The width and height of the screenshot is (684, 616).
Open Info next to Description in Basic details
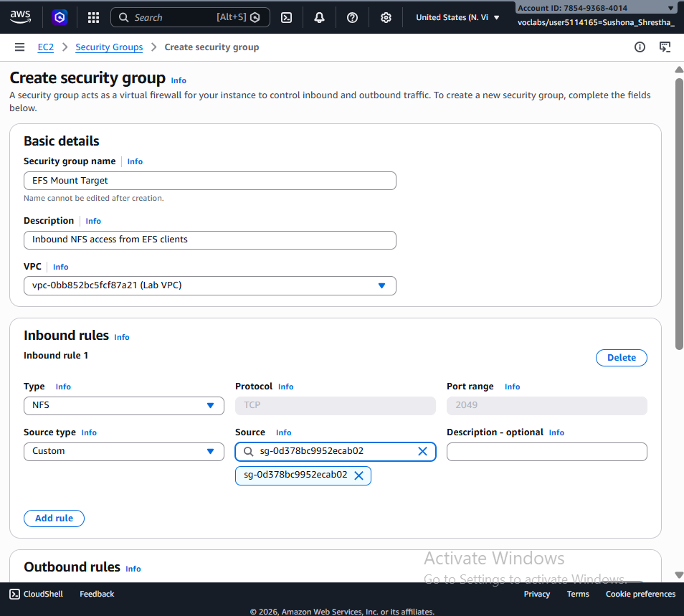(x=93, y=221)
